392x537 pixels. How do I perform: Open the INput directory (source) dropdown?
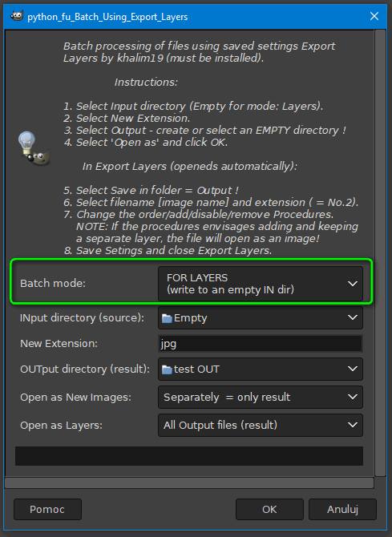(261, 318)
